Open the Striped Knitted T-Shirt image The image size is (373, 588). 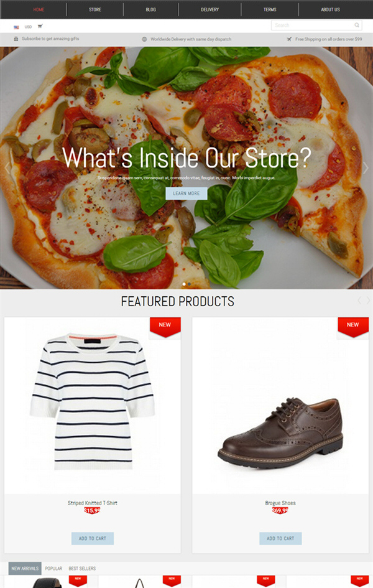pos(93,401)
